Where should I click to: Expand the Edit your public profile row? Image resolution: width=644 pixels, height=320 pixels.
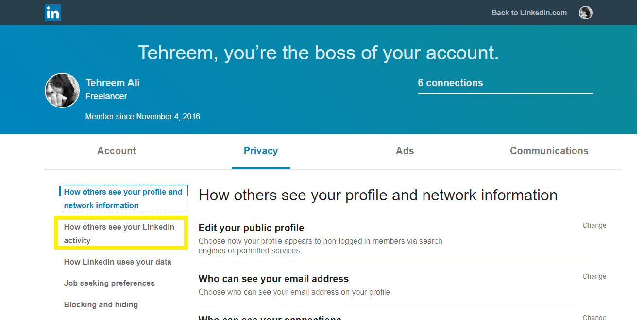(402, 238)
